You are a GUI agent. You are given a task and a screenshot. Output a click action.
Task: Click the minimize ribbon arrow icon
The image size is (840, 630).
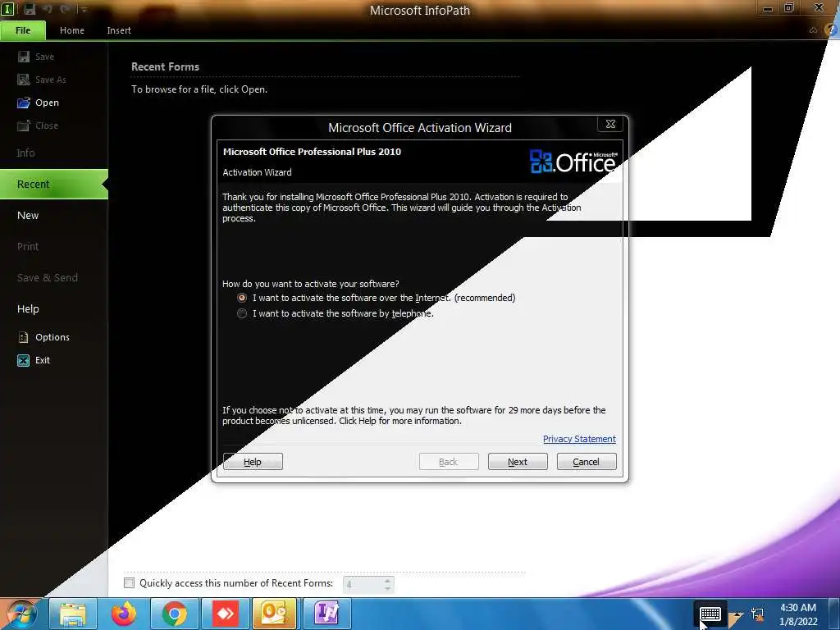(x=813, y=30)
